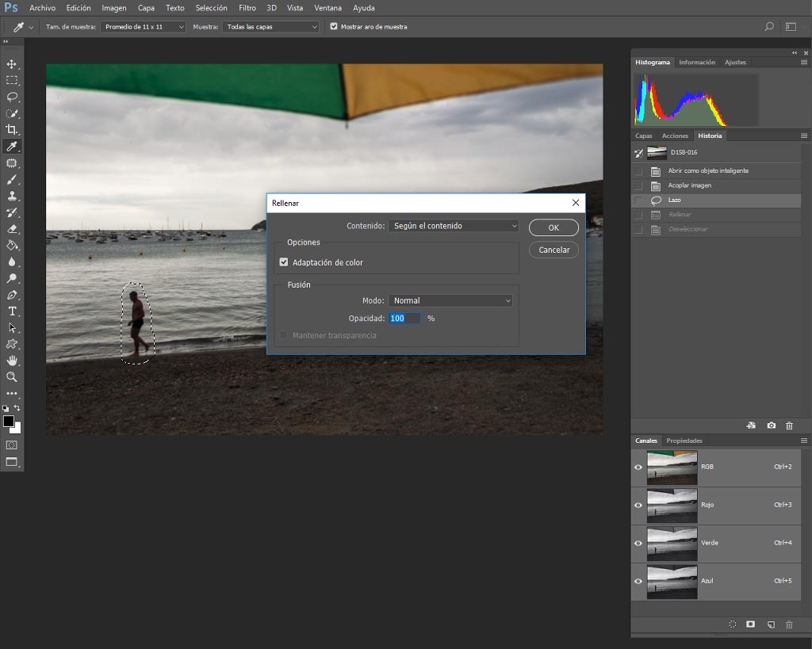Select the Rectangular Marquee tool
Image resolution: width=812 pixels, height=649 pixels.
(11, 80)
